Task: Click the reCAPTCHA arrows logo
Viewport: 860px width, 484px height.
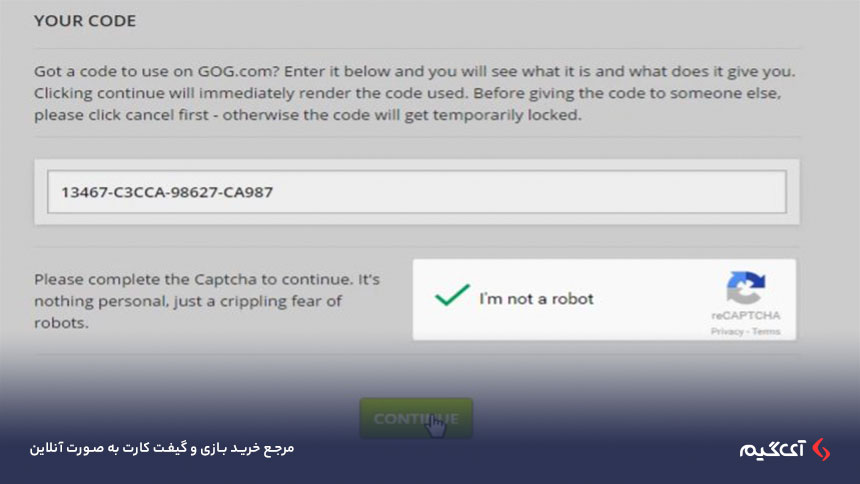Action: coord(745,288)
